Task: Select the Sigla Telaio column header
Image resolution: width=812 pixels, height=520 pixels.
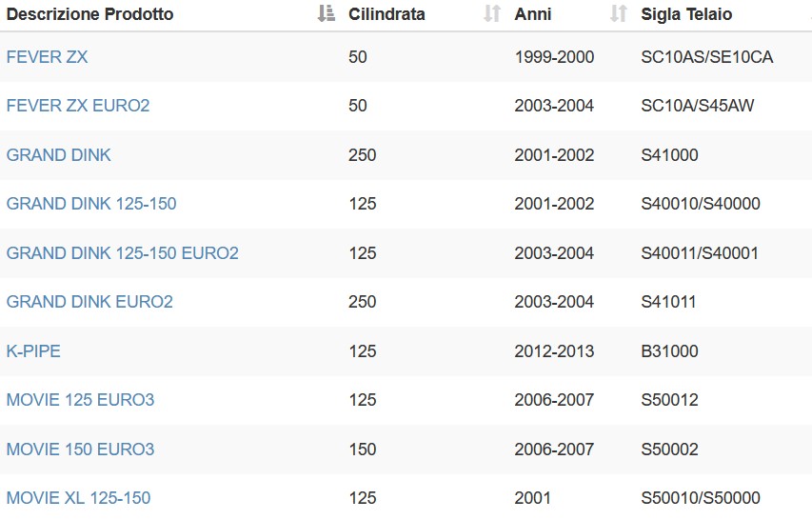Action: [x=686, y=14]
